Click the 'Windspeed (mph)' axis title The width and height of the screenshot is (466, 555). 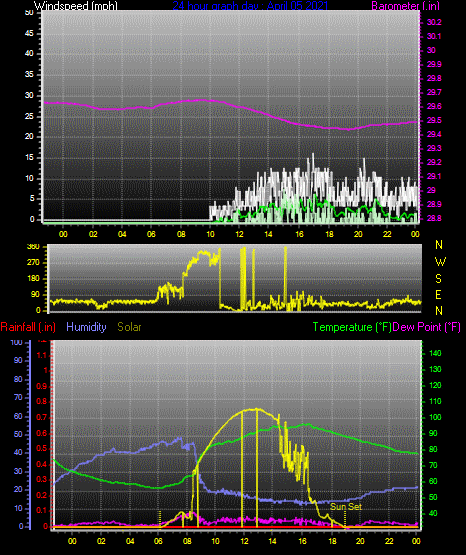(x=76, y=6)
